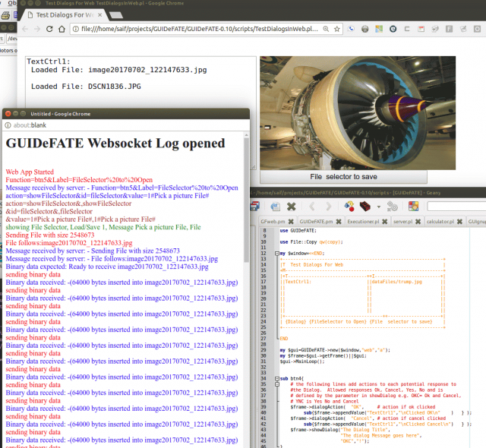
Task: Click the 'use GUIDeFATE;' code on line 8
Action: 298,231
